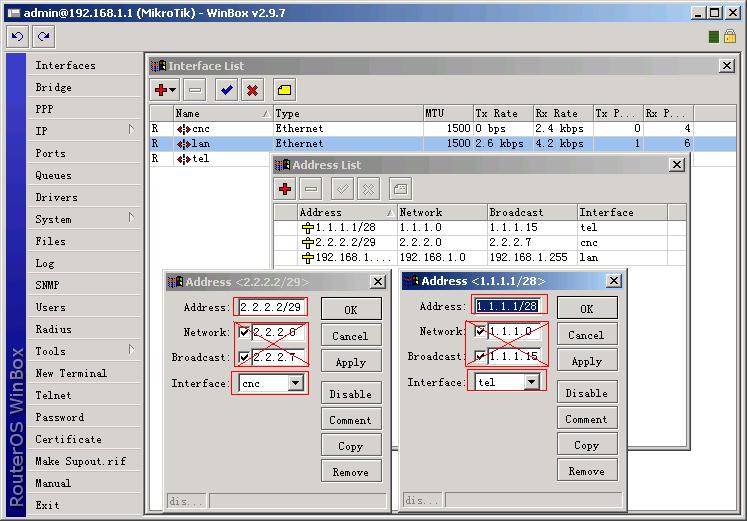Click OK in the 2.2.2.2/29 address dialog
The height and width of the screenshot is (521, 747).
(351, 310)
